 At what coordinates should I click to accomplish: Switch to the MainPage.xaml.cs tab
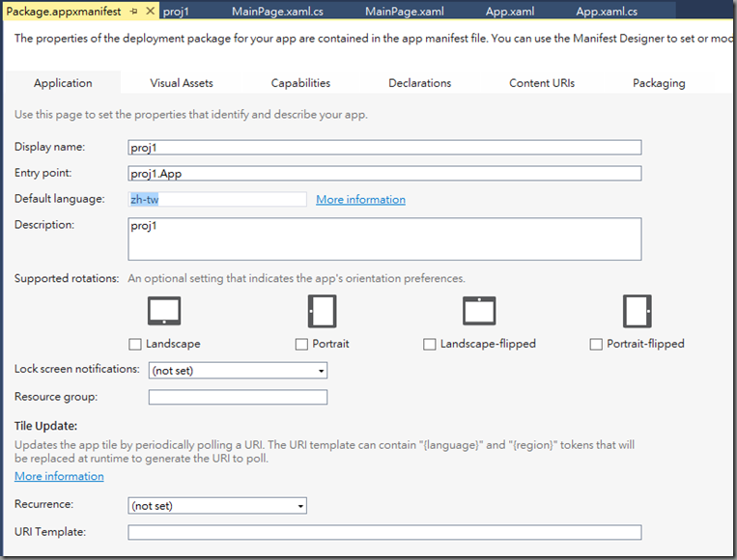[277, 12]
